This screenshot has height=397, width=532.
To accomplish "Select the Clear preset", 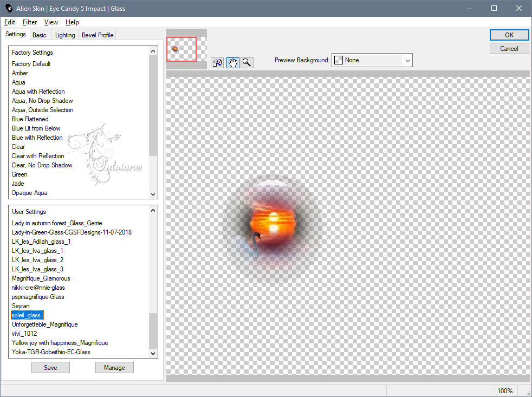I will [18, 147].
